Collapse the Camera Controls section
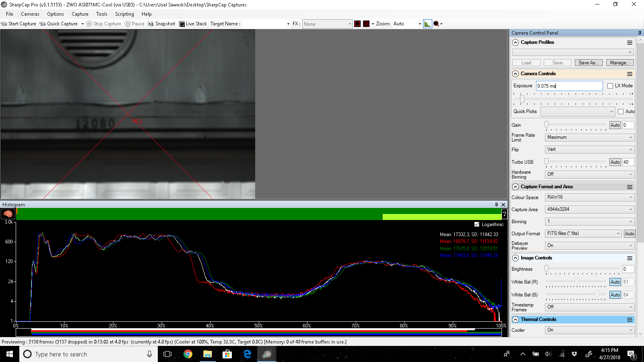This screenshot has height=362, width=644. tap(515, 74)
